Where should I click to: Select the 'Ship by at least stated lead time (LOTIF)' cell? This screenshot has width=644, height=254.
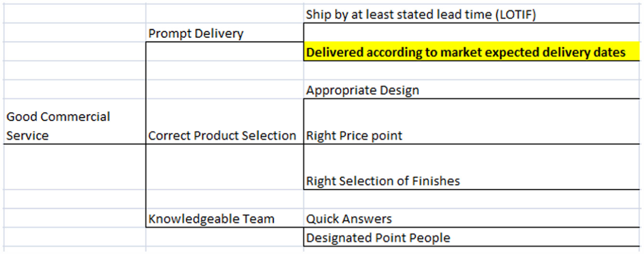pyautogui.click(x=472, y=14)
